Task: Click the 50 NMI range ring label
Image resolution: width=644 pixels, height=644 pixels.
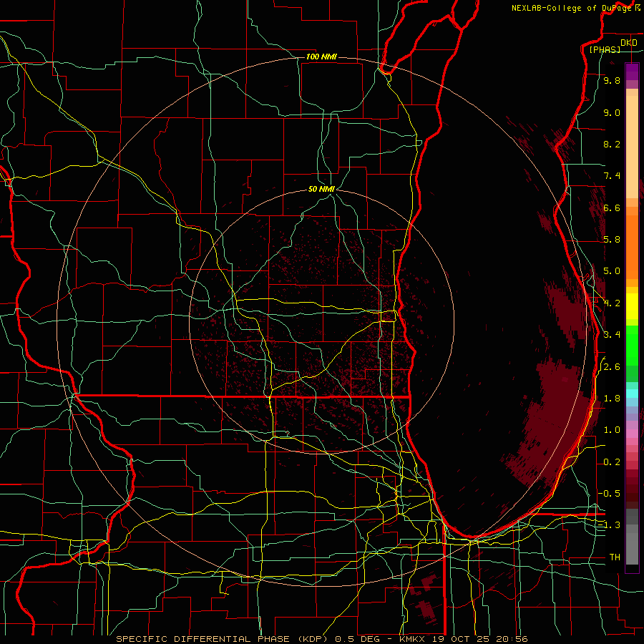Action: click(x=321, y=189)
